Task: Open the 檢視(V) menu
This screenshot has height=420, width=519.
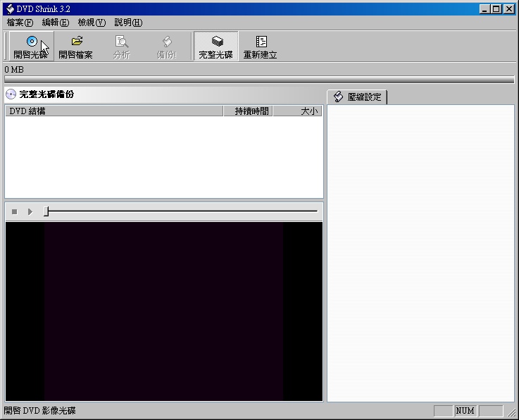Action: tap(92, 23)
